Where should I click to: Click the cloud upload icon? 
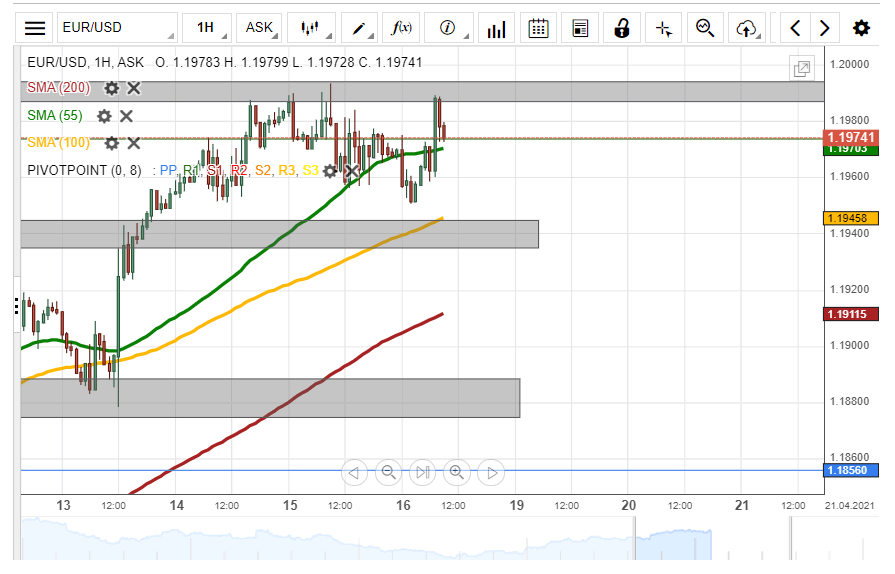click(x=746, y=28)
